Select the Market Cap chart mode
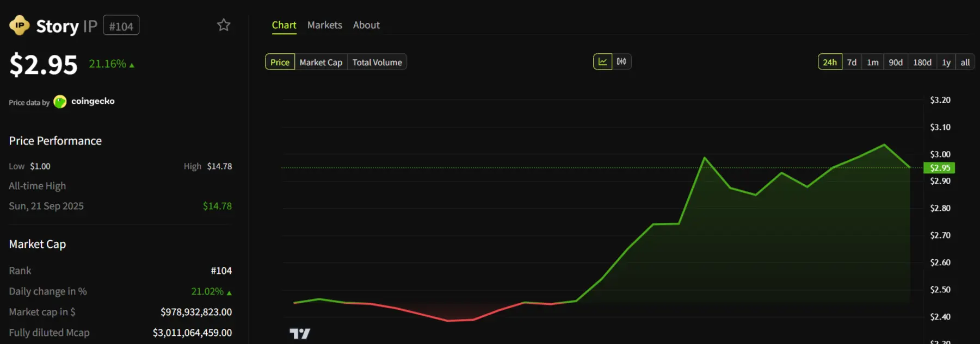Screen dimensions: 980x344 pyautogui.click(x=321, y=62)
